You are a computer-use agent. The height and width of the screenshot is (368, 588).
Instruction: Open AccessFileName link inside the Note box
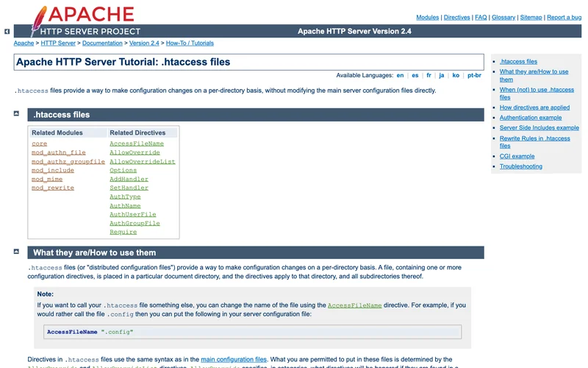355,305
